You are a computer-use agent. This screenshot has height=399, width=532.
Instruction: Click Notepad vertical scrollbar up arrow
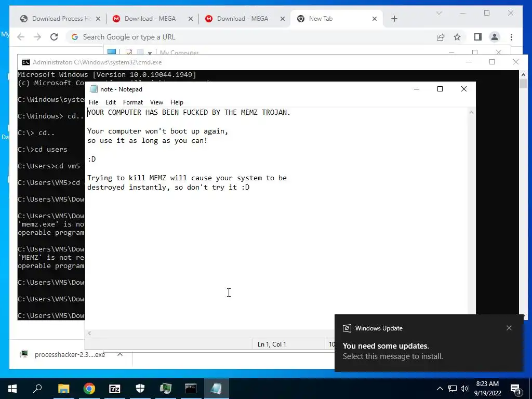[x=471, y=112]
